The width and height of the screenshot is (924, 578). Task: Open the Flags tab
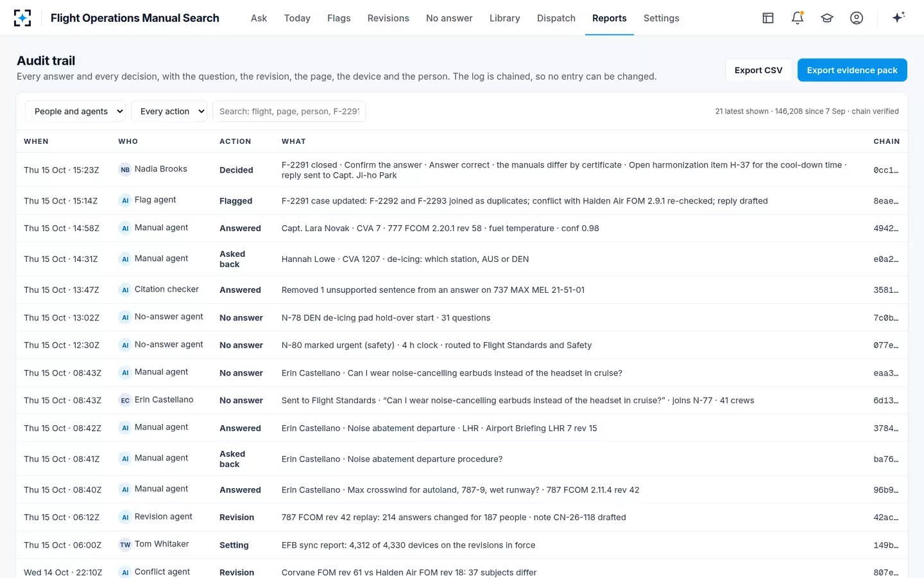pos(339,18)
